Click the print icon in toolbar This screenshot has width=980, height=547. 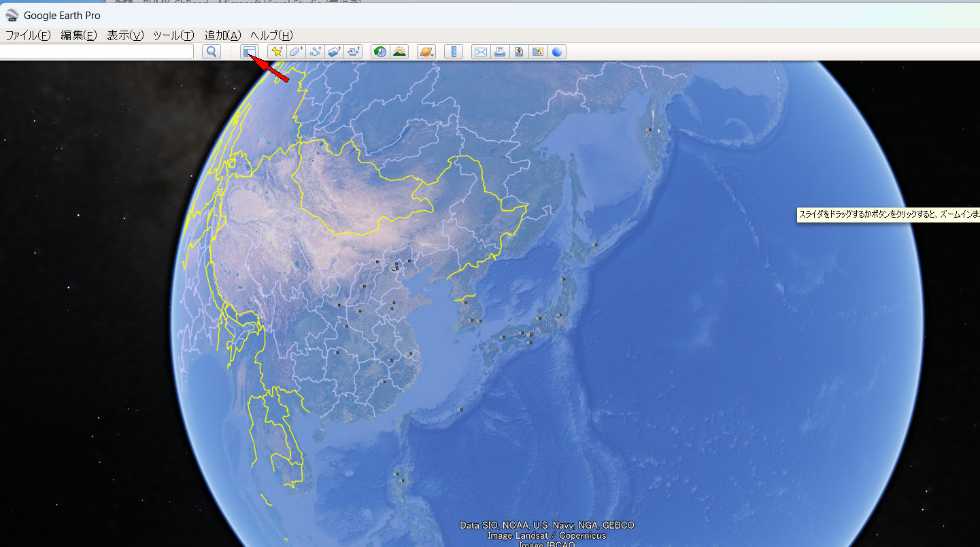(500, 52)
